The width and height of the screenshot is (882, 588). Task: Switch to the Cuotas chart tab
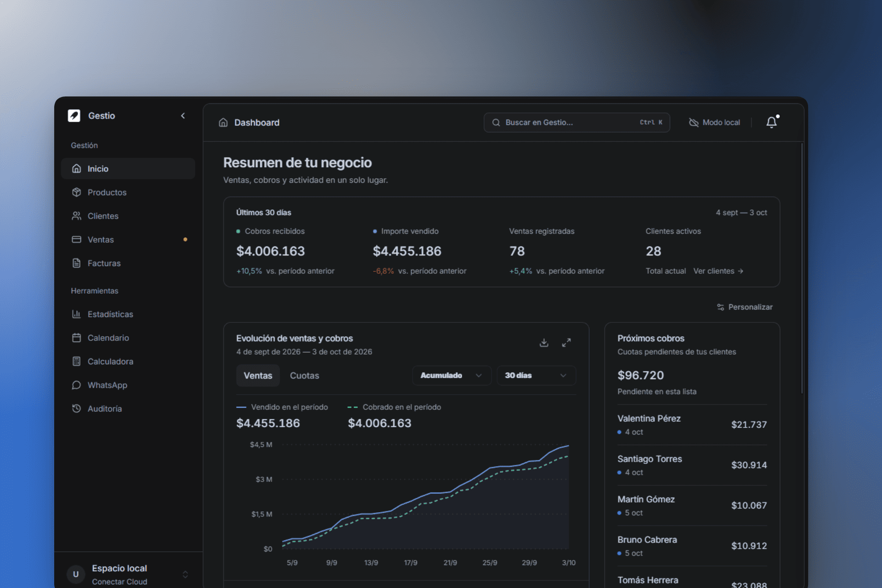pyautogui.click(x=304, y=376)
